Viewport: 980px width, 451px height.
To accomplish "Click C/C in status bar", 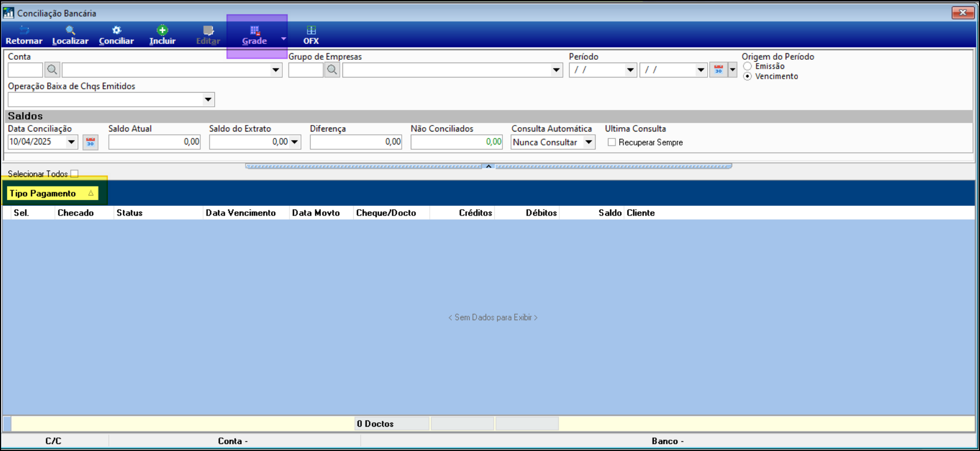I will [53, 441].
